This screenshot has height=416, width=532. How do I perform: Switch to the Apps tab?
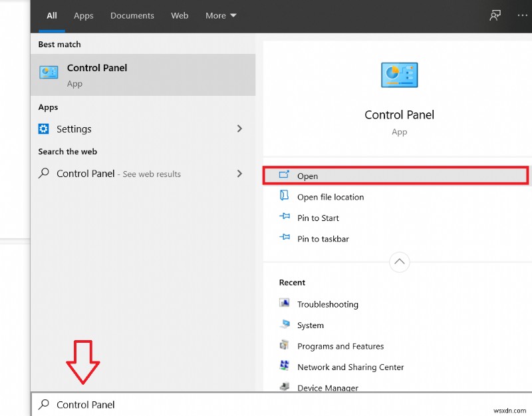(x=83, y=15)
